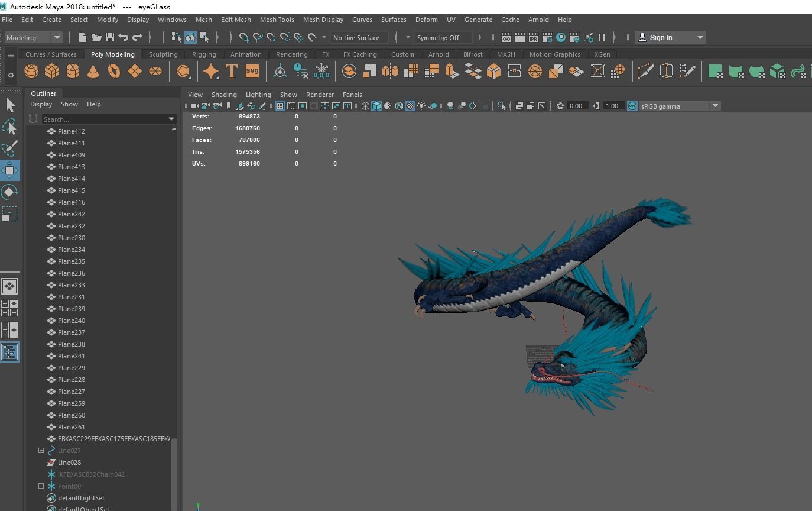Click the shelf settings gear icon

click(10, 75)
